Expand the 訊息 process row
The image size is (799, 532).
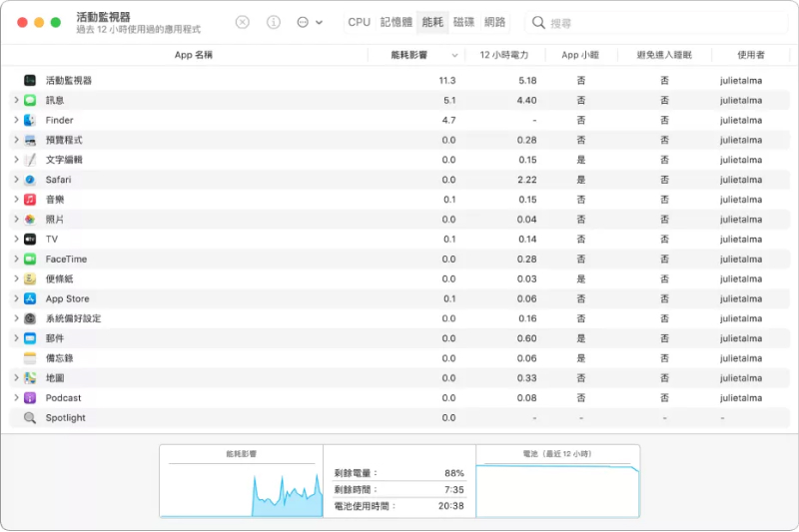coord(16,100)
